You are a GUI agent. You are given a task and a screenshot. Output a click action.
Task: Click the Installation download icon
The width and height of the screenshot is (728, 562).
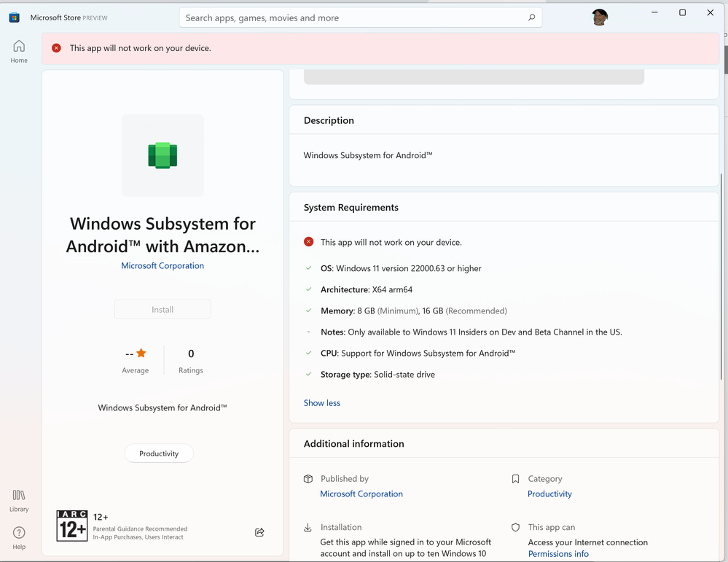pos(308,527)
